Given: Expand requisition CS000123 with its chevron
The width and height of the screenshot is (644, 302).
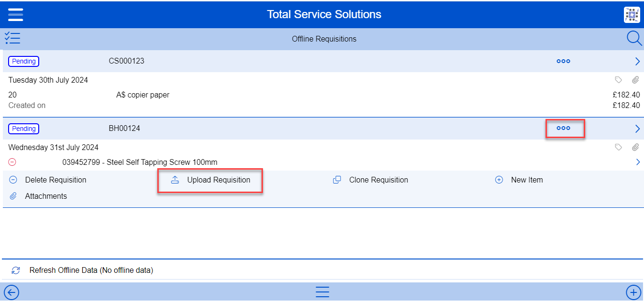Looking at the screenshot, I should [x=637, y=61].
